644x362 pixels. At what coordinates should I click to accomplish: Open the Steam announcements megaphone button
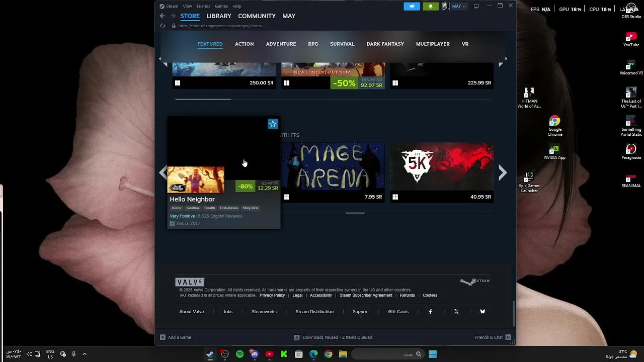[412, 6]
